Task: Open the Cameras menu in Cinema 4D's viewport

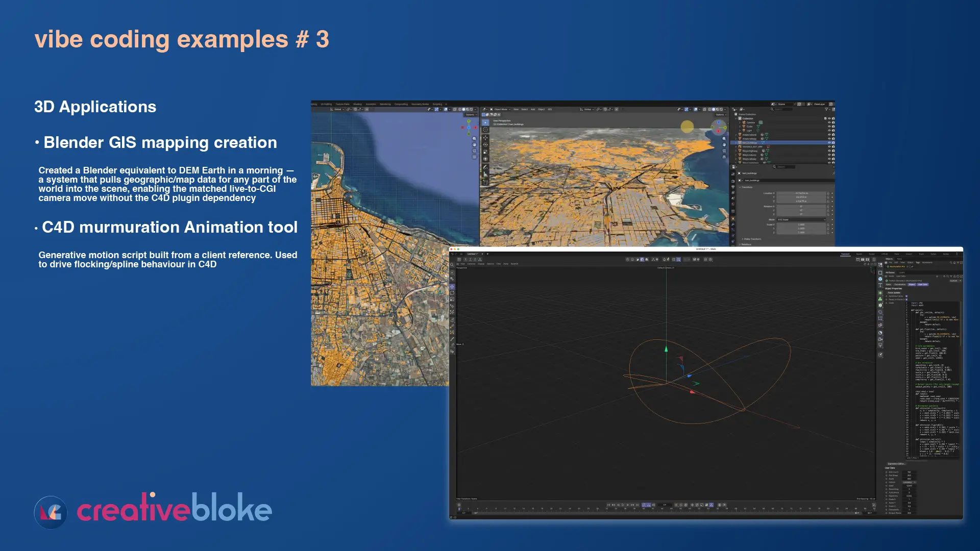Action: [x=471, y=264]
